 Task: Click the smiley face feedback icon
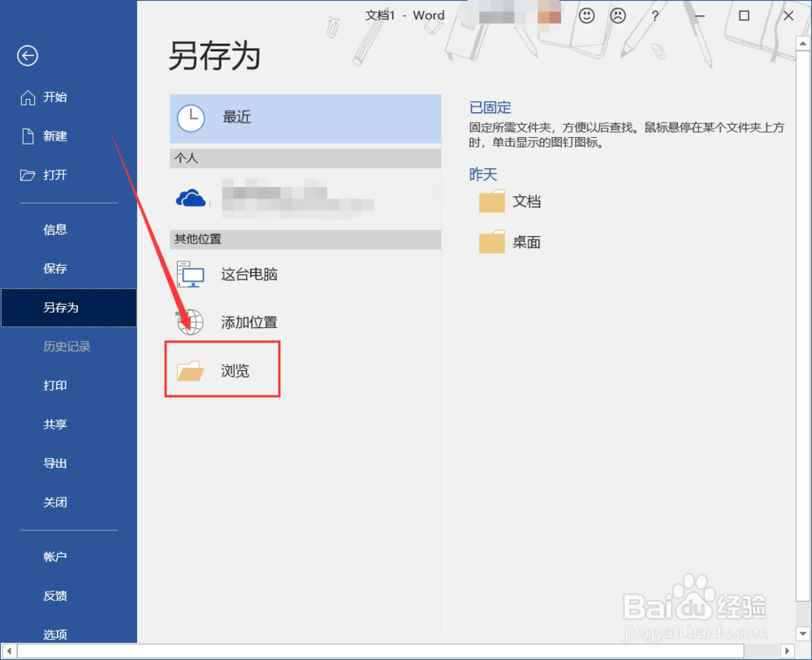[x=587, y=15]
